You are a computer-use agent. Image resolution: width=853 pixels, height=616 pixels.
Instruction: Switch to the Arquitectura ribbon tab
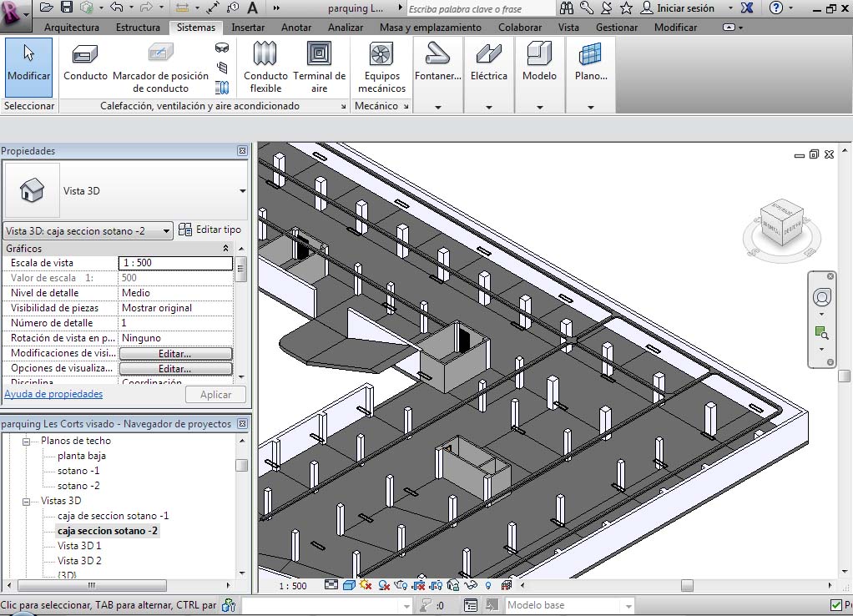(x=71, y=28)
